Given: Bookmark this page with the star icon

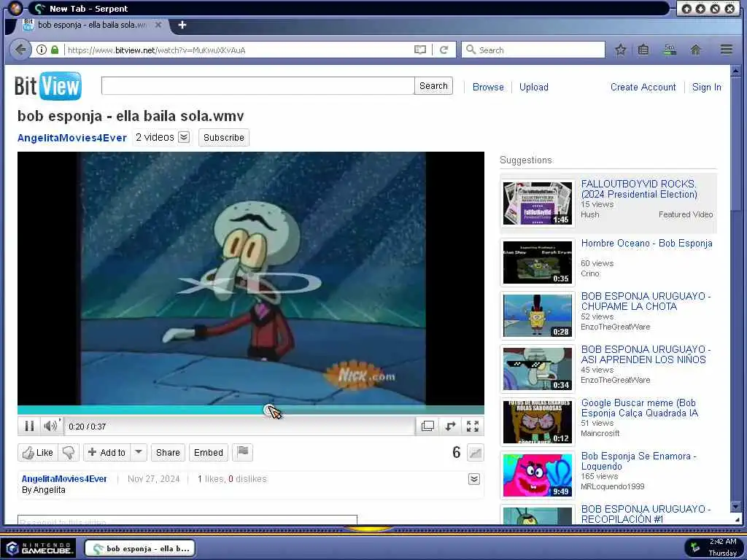Looking at the screenshot, I should (620, 50).
